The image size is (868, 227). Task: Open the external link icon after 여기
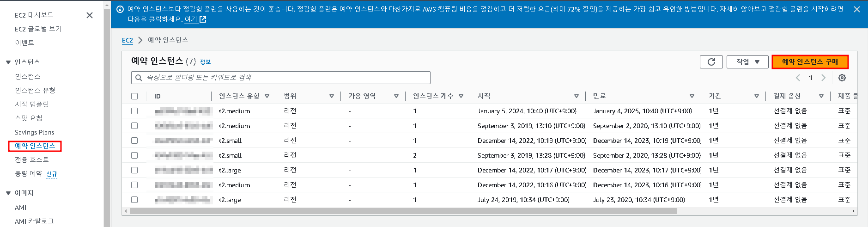[x=203, y=19]
